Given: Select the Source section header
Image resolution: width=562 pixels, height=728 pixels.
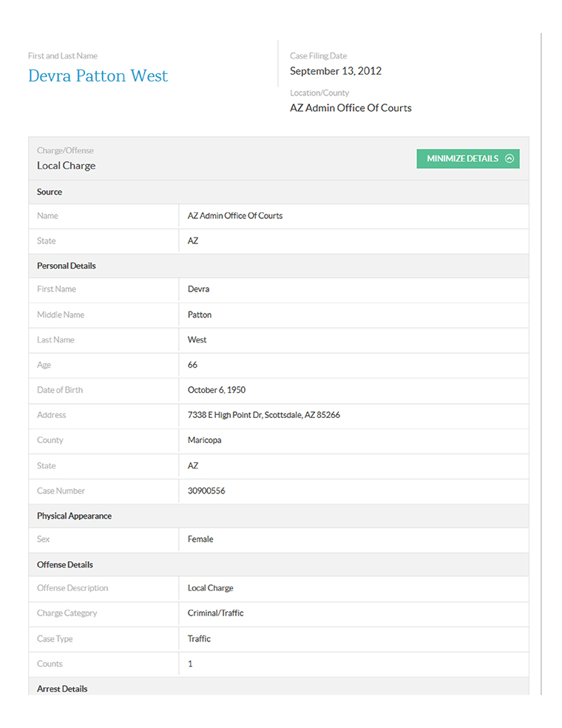Looking at the screenshot, I should click(50, 192).
